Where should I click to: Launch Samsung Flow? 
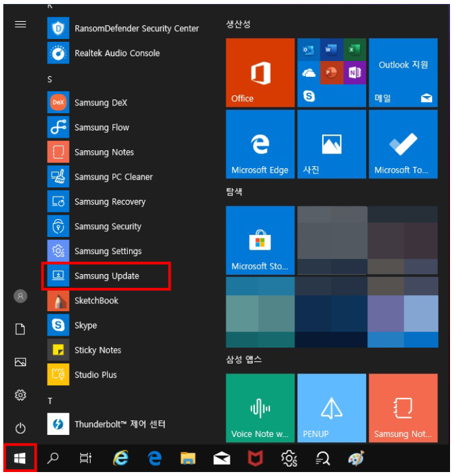88,127
